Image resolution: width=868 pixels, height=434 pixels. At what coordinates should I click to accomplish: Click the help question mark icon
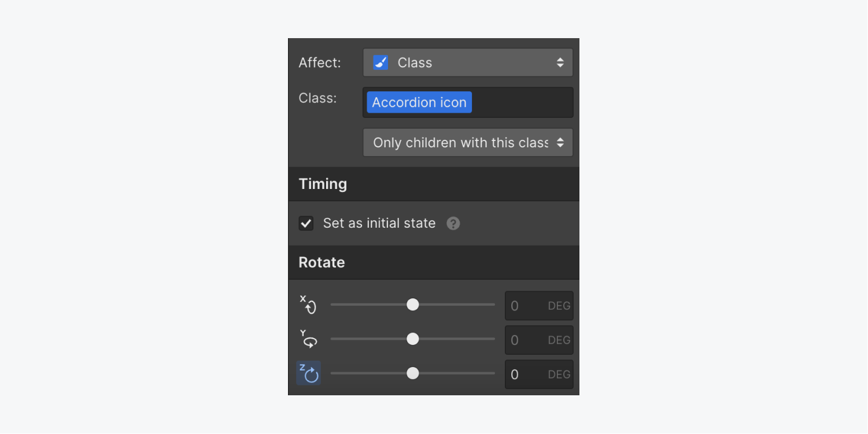click(453, 224)
